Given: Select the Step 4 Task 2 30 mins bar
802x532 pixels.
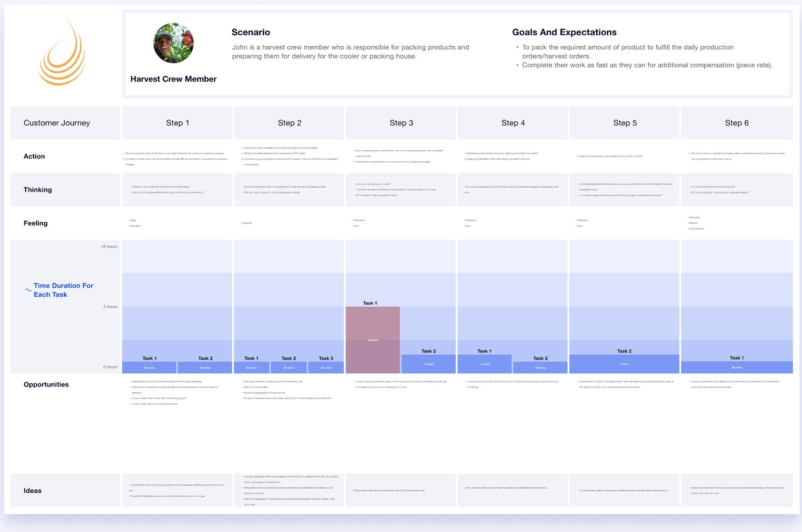Looking at the screenshot, I should (540, 368).
